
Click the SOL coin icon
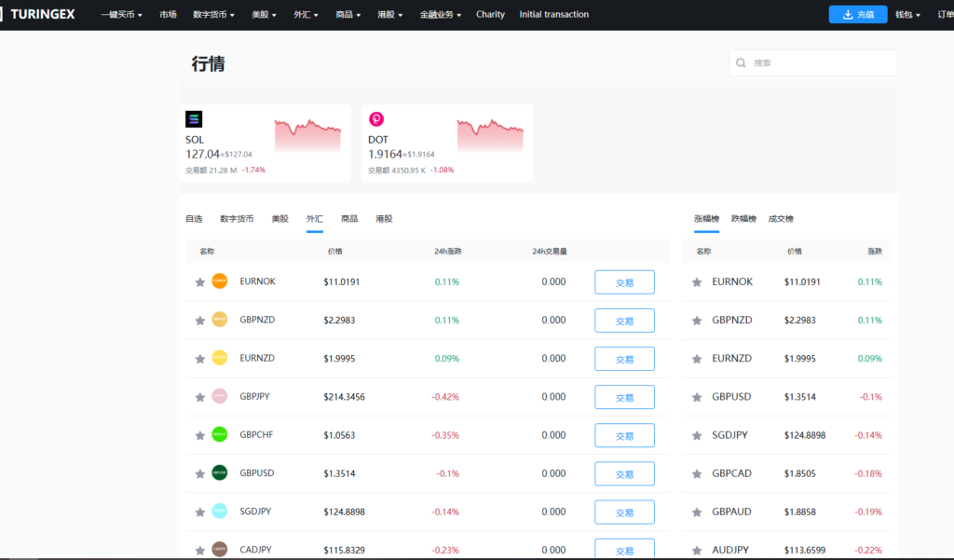[194, 119]
